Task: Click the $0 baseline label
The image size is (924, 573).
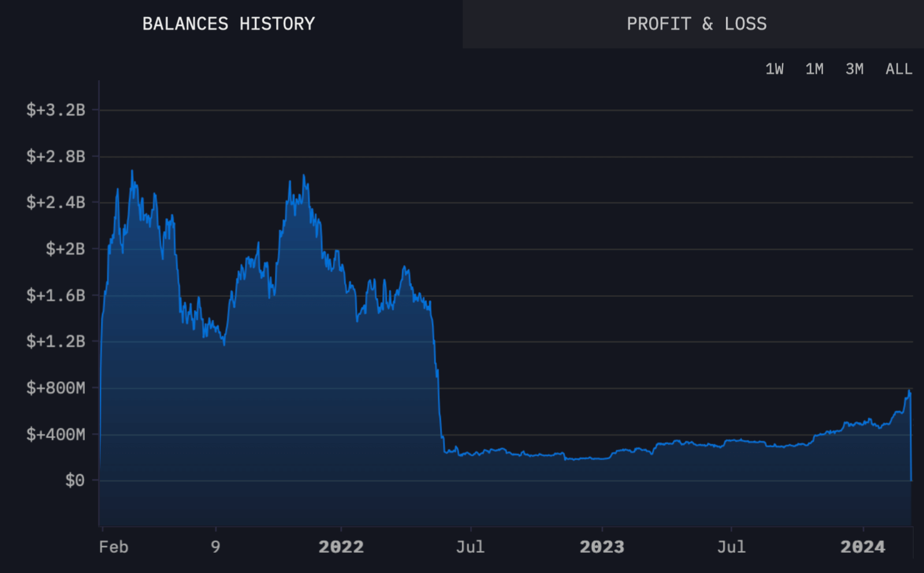Action: tap(74, 480)
